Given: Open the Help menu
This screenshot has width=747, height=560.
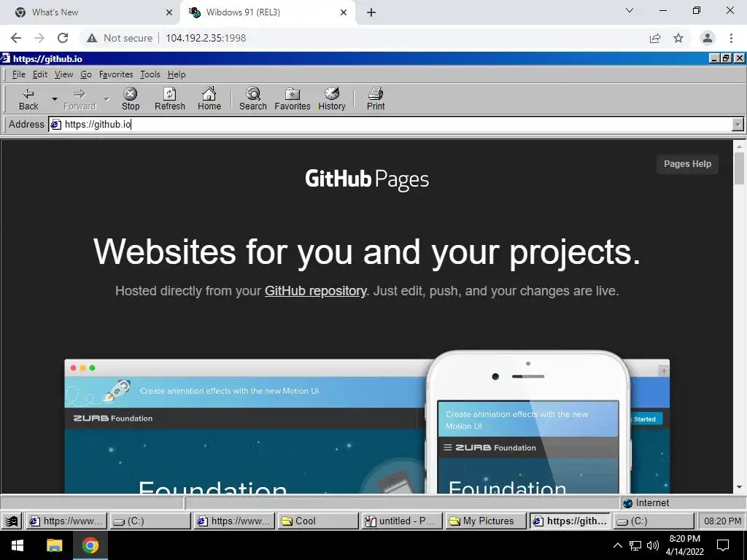Looking at the screenshot, I should pyautogui.click(x=177, y=74).
